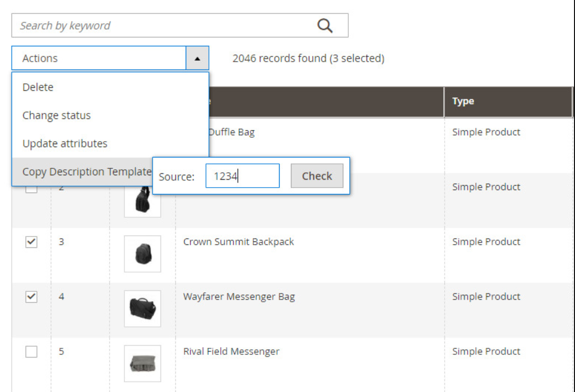Select Update attributes menu option
The height and width of the screenshot is (392, 575).
65,144
